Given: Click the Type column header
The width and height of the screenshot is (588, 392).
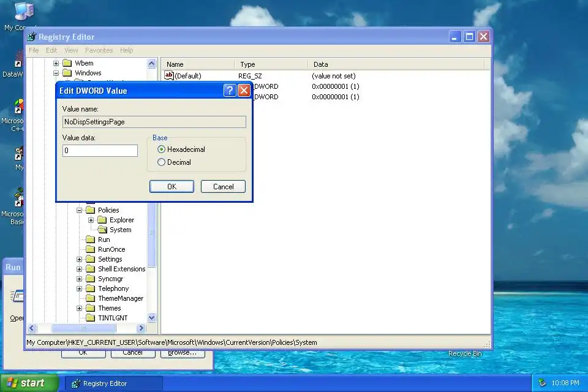Looking at the screenshot, I should (271, 64).
